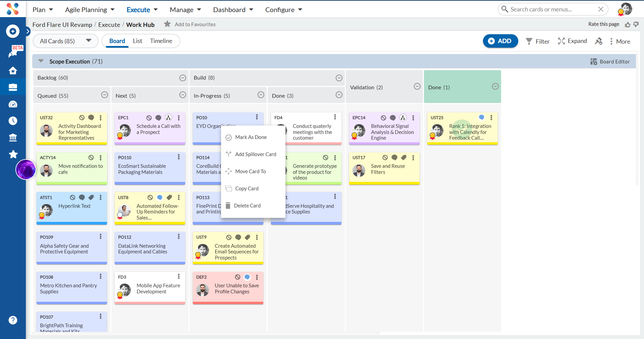The width and height of the screenshot is (644, 339).
Task: Open three-dot menu on card PO10
Action: [257, 117]
